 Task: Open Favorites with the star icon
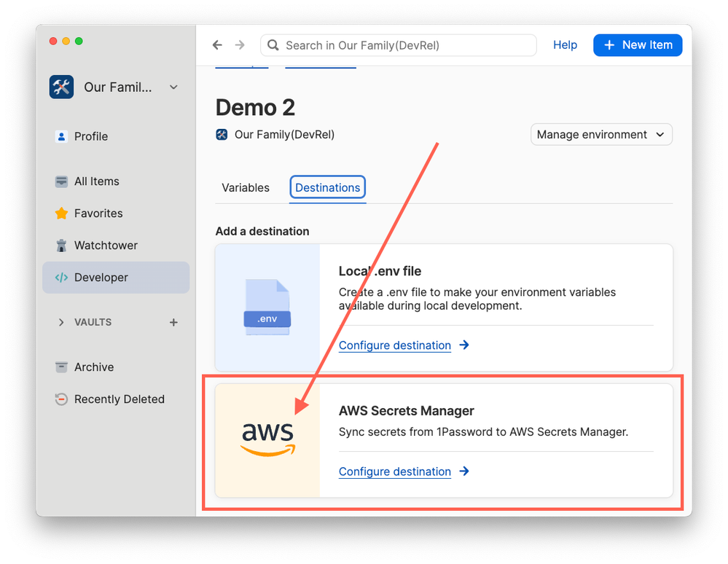point(98,214)
